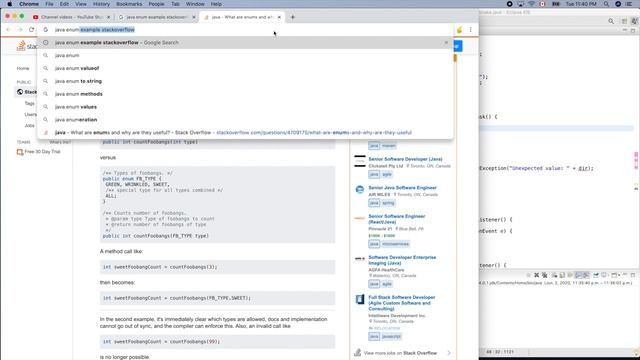Open Senior Software Engineer (React/Java) listing
Viewport: 640px width, 360px height.
(396, 219)
